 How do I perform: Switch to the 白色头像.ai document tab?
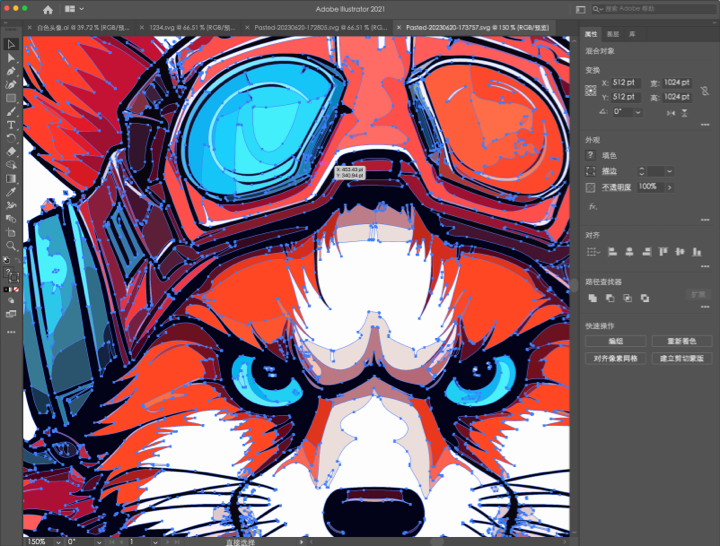pos(83,28)
